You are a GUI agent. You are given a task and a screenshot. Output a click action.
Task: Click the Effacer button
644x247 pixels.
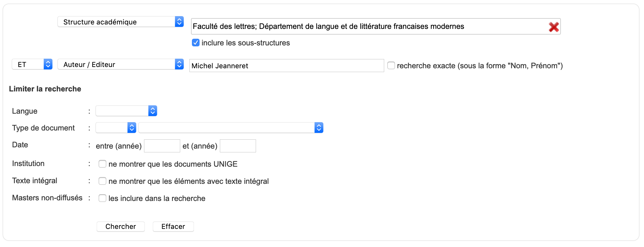click(x=173, y=227)
